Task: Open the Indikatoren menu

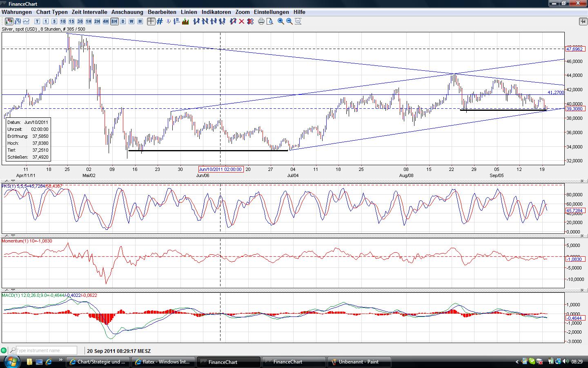Action: (216, 12)
